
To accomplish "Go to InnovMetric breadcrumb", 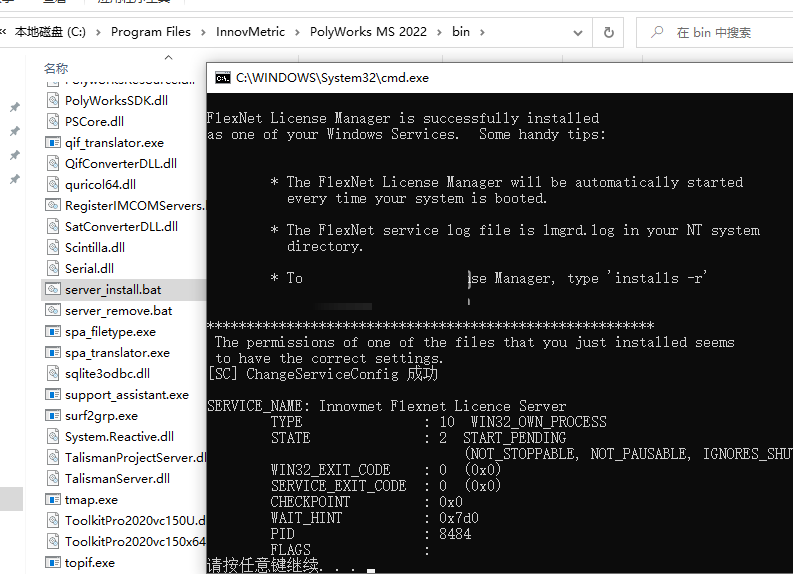I will pyautogui.click(x=250, y=32).
